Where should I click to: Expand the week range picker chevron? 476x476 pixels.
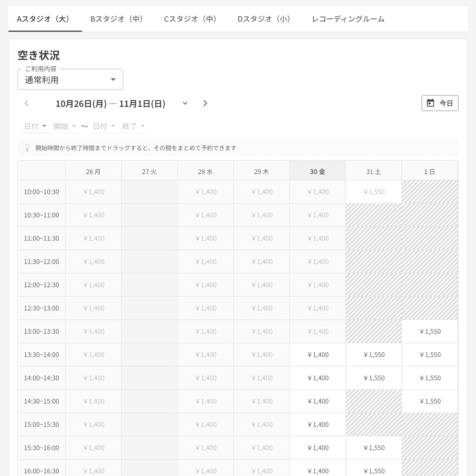[185, 103]
